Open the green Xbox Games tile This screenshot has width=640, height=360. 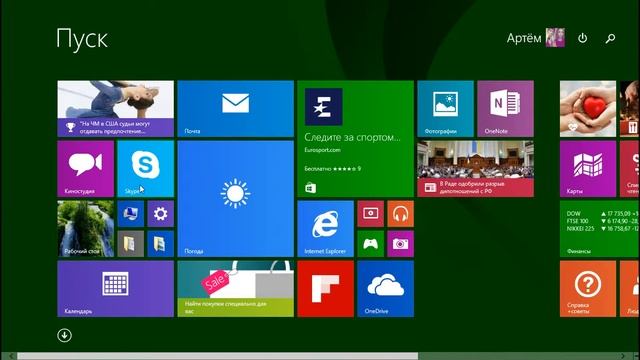tap(371, 244)
